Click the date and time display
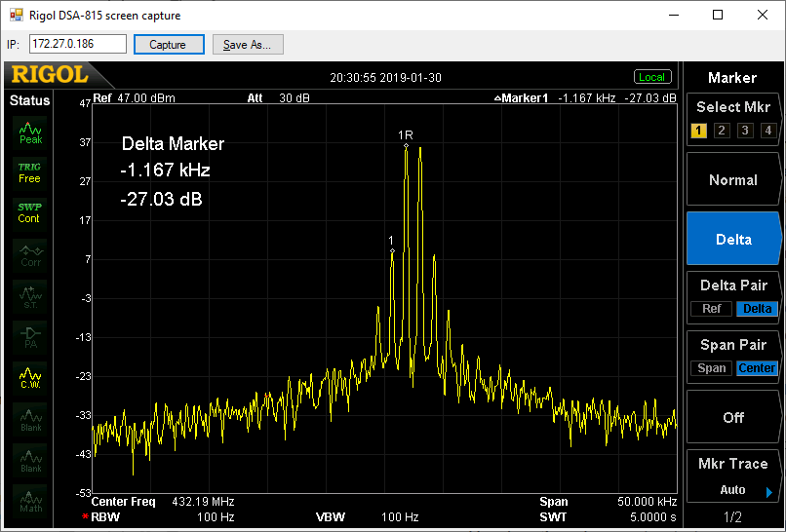 [x=385, y=78]
